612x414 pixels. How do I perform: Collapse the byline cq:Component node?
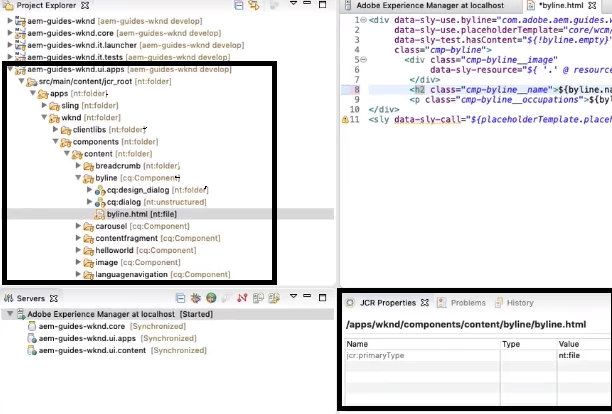click(78, 178)
